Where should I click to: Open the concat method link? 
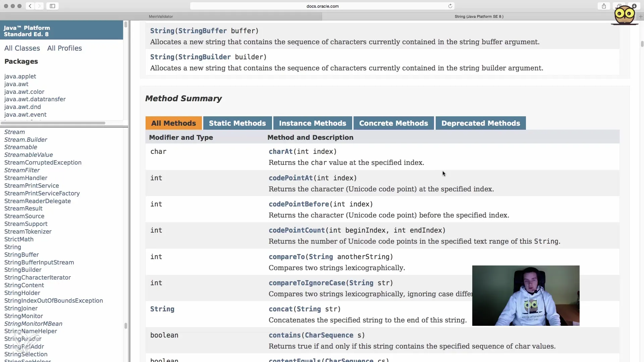coord(281,309)
